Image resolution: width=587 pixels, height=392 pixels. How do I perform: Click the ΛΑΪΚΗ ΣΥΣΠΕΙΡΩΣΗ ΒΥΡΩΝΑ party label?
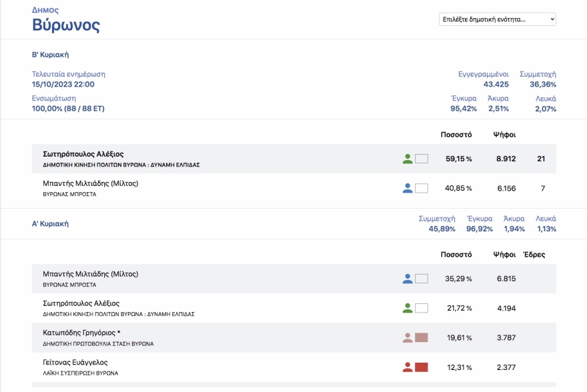80,373
